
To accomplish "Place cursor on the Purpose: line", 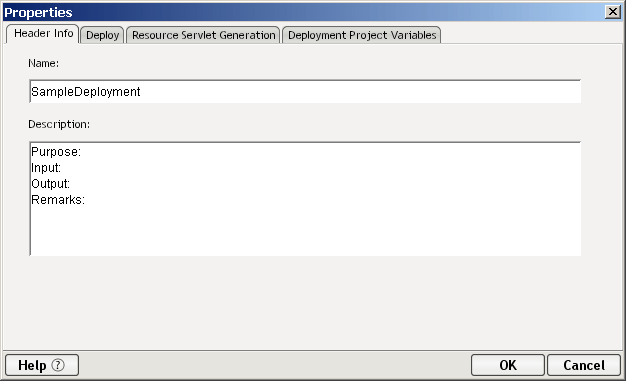I will [56, 152].
